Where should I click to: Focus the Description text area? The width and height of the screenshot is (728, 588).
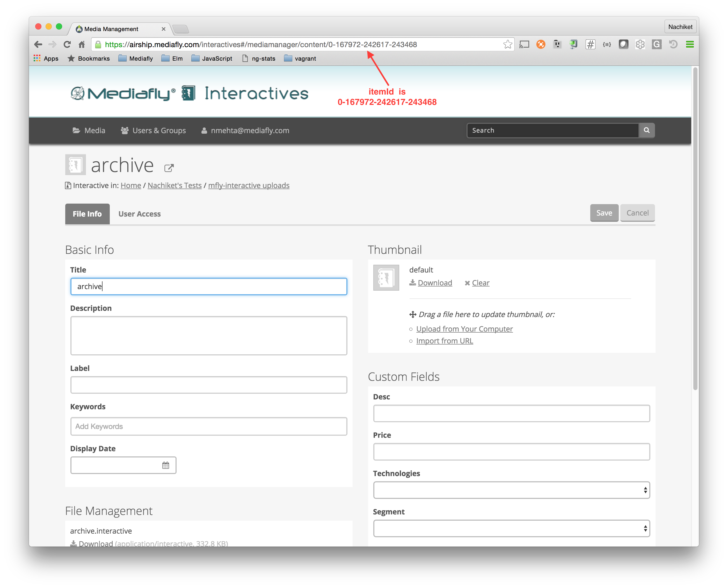pos(208,336)
